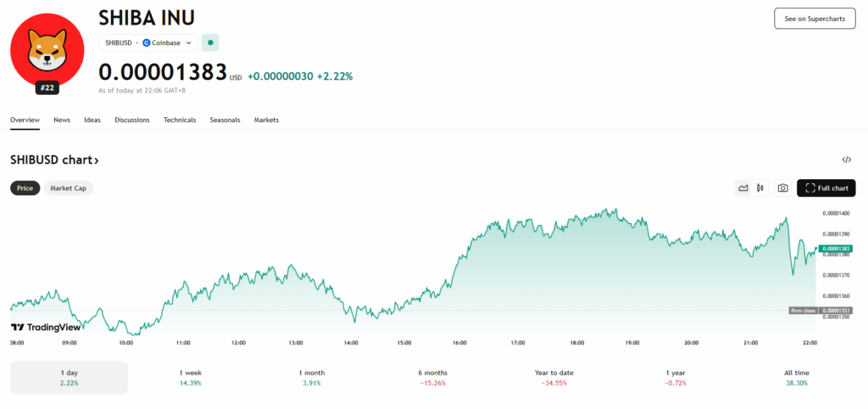Image resolution: width=868 pixels, height=409 pixels.
Task: Select the 1 month range
Action: 312,378
